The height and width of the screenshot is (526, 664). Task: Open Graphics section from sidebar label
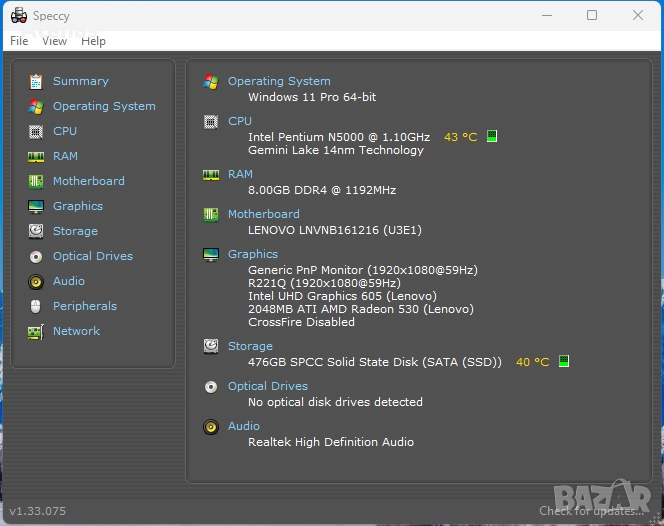click(78, 206)
